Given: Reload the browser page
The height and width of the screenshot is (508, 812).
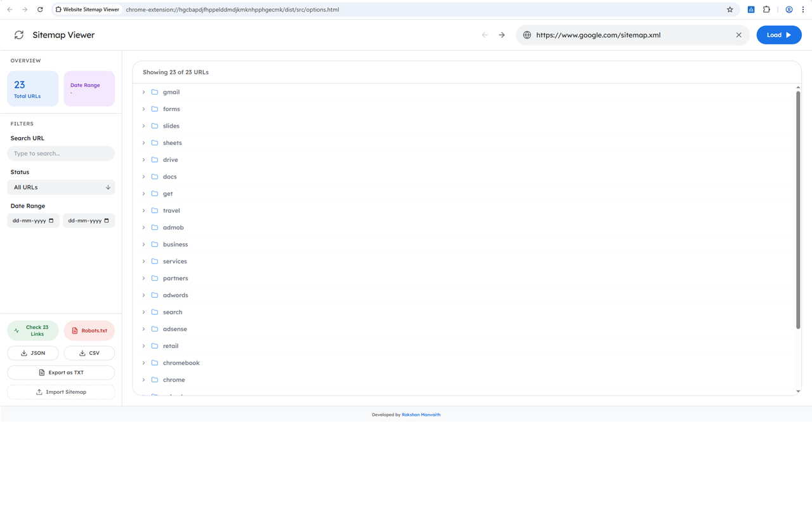Looking at the screenshot, I should point(40,10).
